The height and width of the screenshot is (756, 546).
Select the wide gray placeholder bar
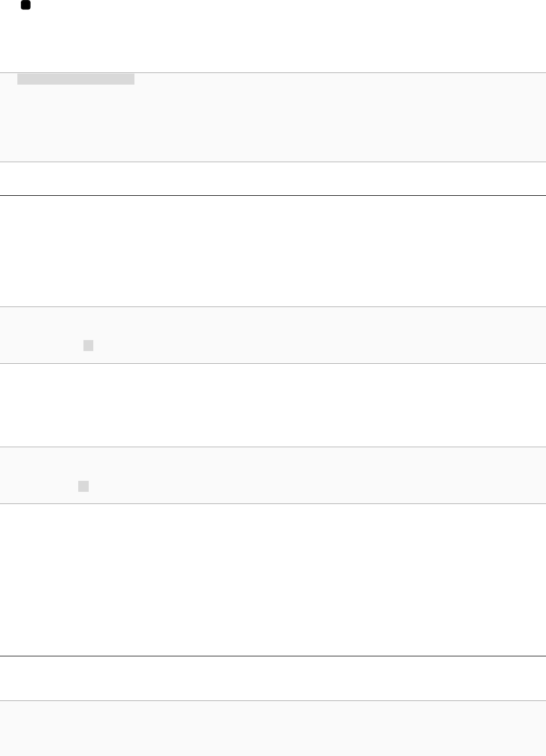click(x=76, y=79)
